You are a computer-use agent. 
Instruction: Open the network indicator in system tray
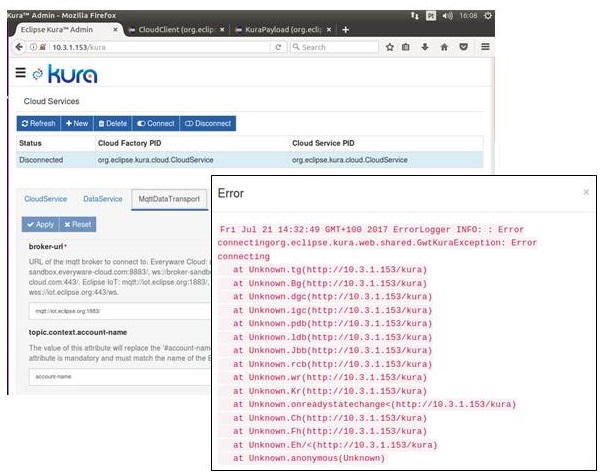pyautogui.click(x=415, y=16)
